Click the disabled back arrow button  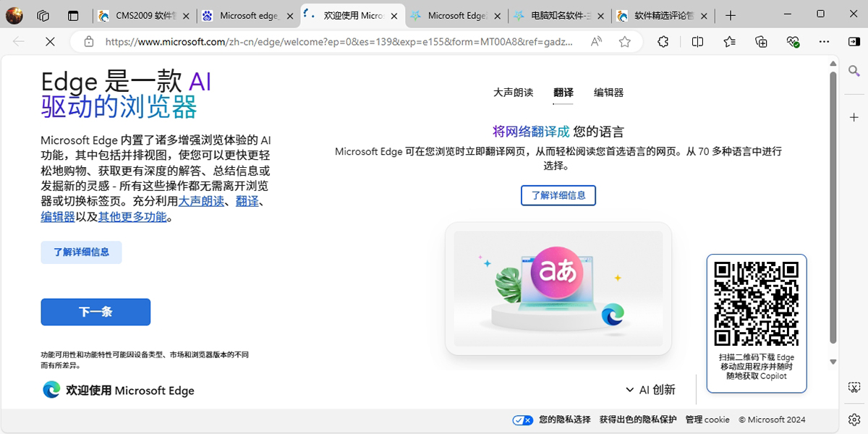point(19,42)
